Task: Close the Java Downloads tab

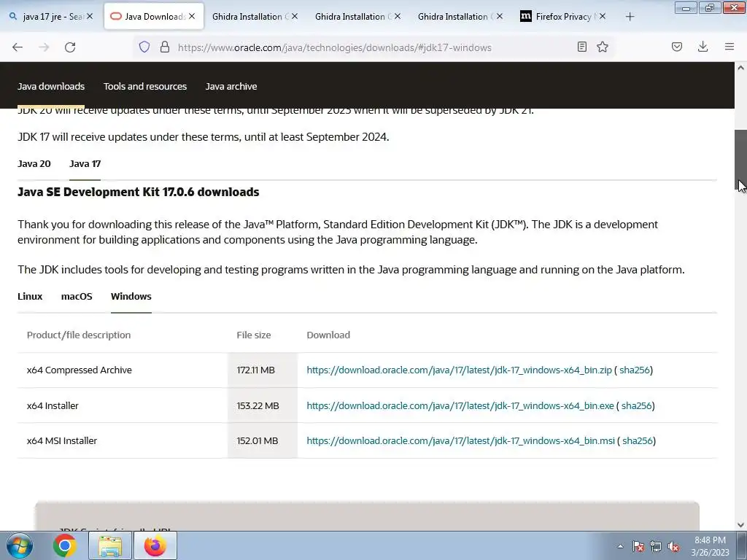Action: [192, 16]
